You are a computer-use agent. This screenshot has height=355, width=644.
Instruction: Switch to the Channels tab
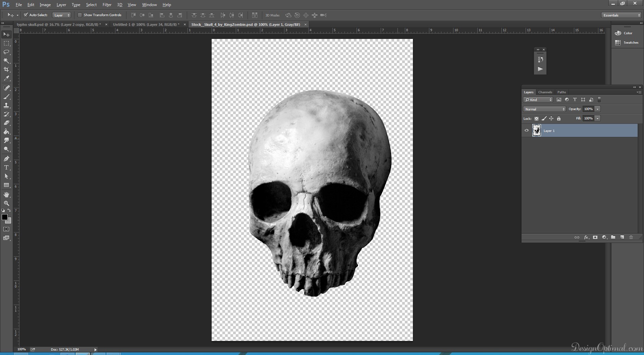pos(545,92)
